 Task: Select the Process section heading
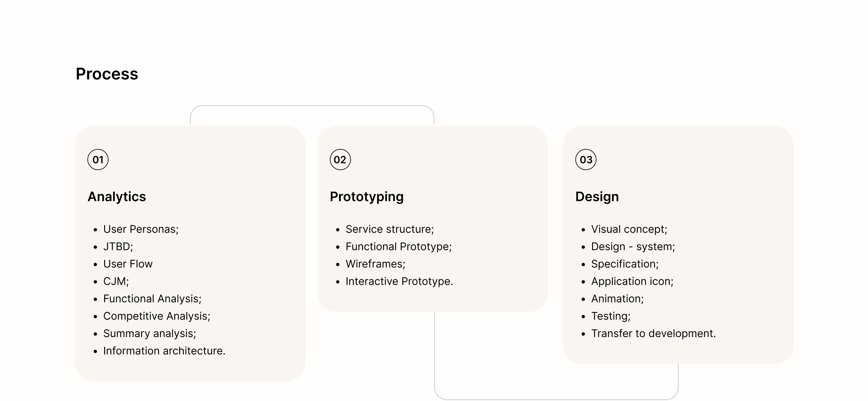pos(107,74)
